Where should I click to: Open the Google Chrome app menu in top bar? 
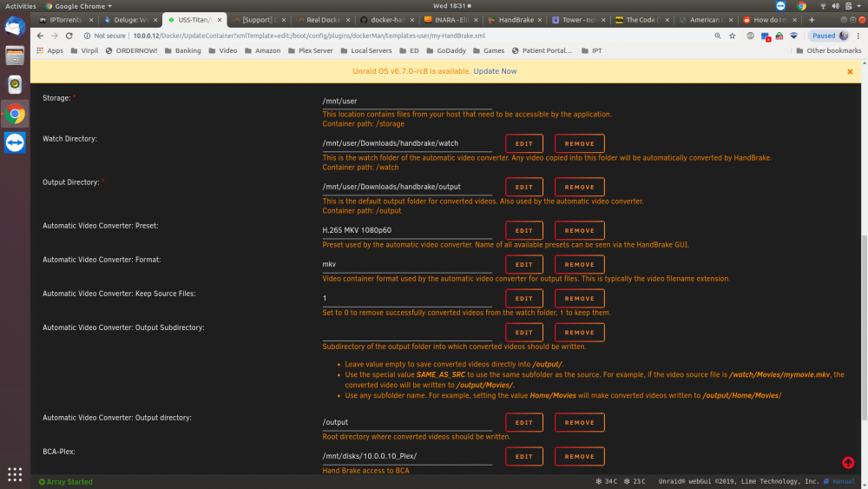pyautogui.click(x=79, y=5)
